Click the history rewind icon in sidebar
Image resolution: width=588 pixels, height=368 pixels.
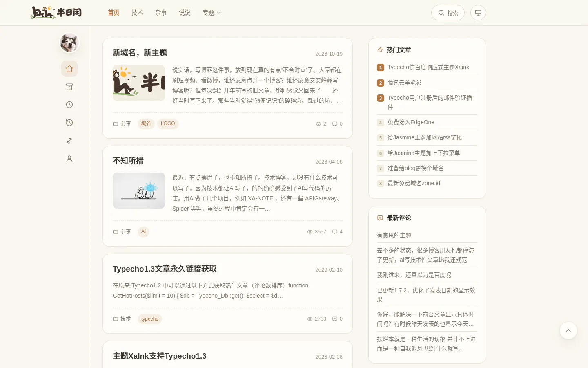(69, 123)
